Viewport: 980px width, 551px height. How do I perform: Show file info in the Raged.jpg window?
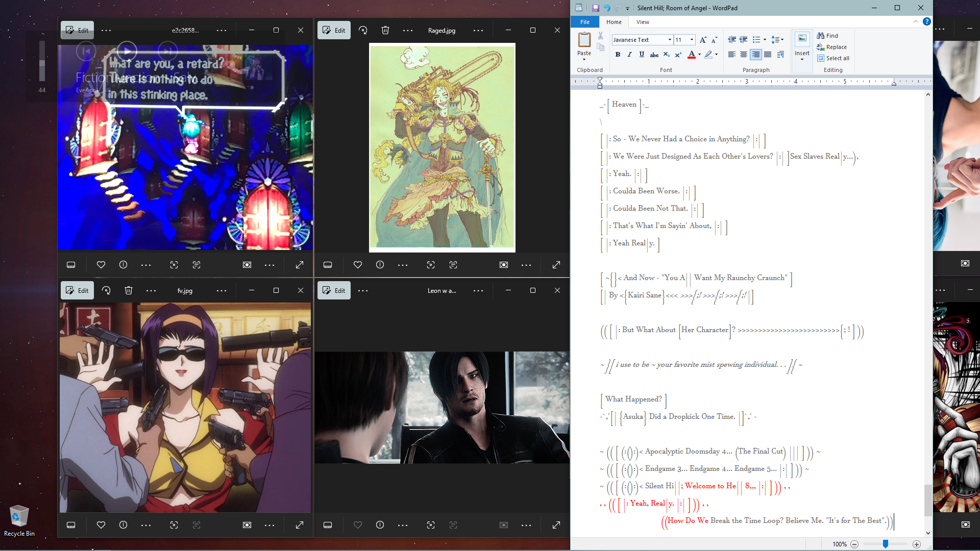click(380, 265)
